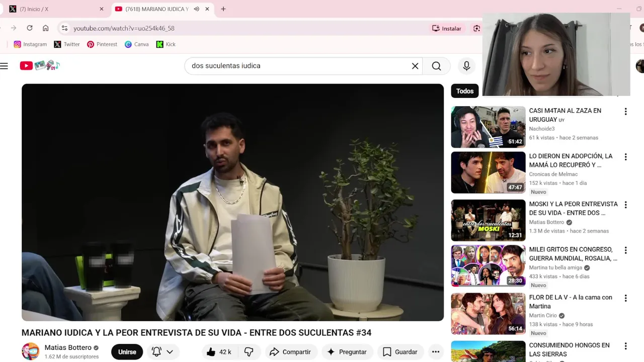
Task: Open FLOR DE LA V thumbnail
Action: tap(488, 314)
